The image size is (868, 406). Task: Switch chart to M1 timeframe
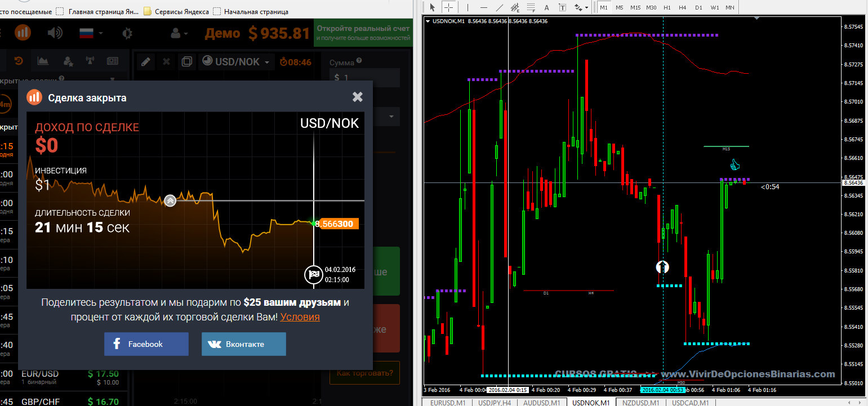point(604,7)
